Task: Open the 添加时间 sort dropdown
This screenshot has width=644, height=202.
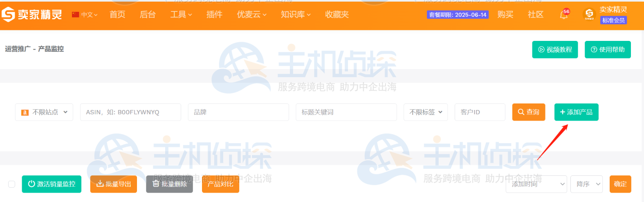Action: (x=536, y=184)
